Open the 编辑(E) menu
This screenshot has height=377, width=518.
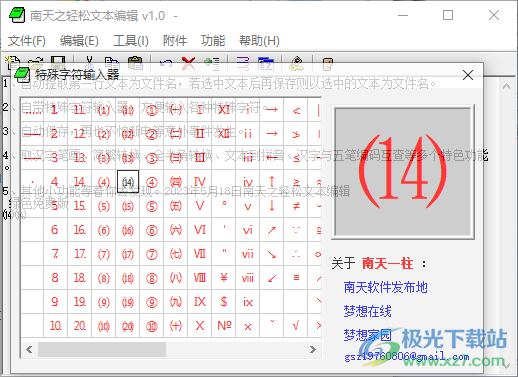click(x=79, y=41)
